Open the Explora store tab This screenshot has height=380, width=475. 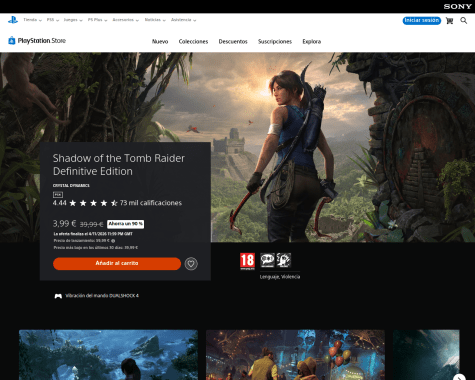tap(312, 42)
